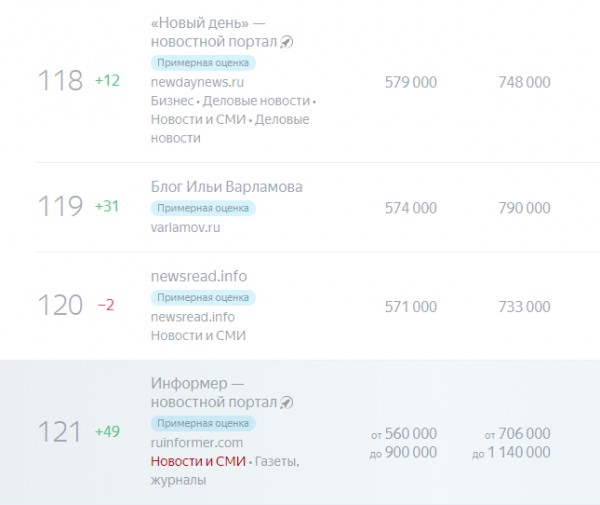Select the rank 119 row number
Screen dimensions: 600x505
[60, 206]
